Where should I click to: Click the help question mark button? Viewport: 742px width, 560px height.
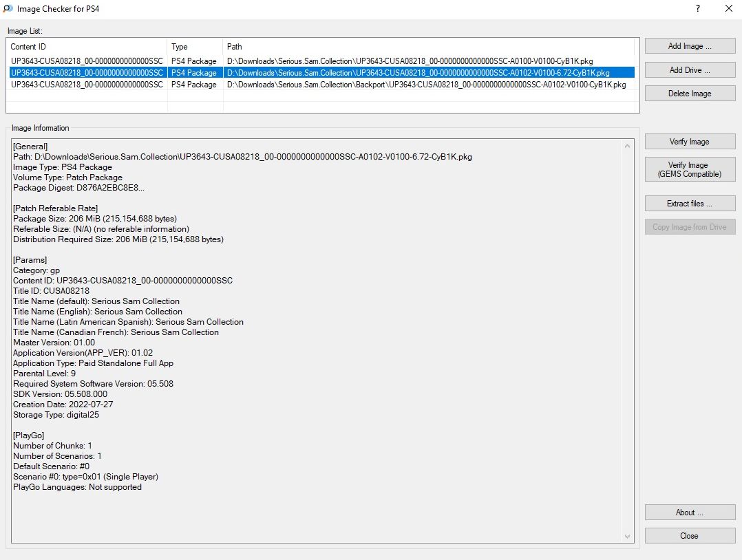point(697,9)
